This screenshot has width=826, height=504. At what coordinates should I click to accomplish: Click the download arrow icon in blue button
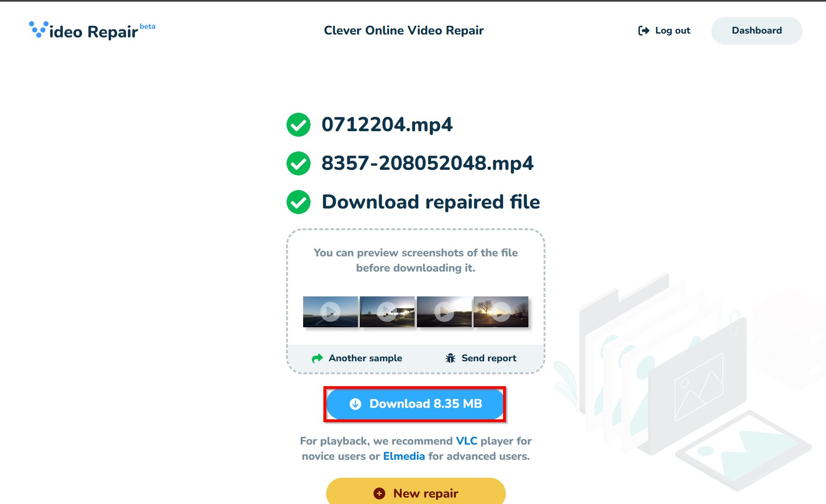(x=355, y=404)
